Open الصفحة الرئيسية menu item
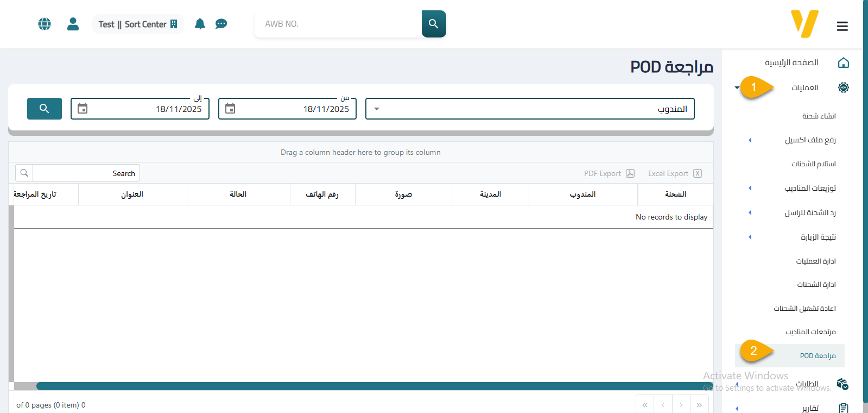Viewport: 868px width, 413px height. point(791,62)
